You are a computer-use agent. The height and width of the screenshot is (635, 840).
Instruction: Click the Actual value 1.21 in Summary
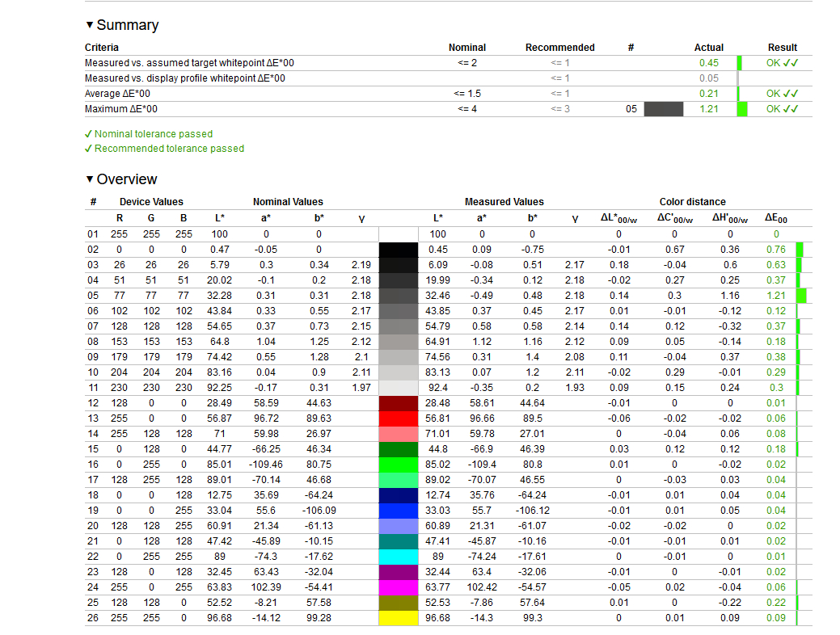709,109
